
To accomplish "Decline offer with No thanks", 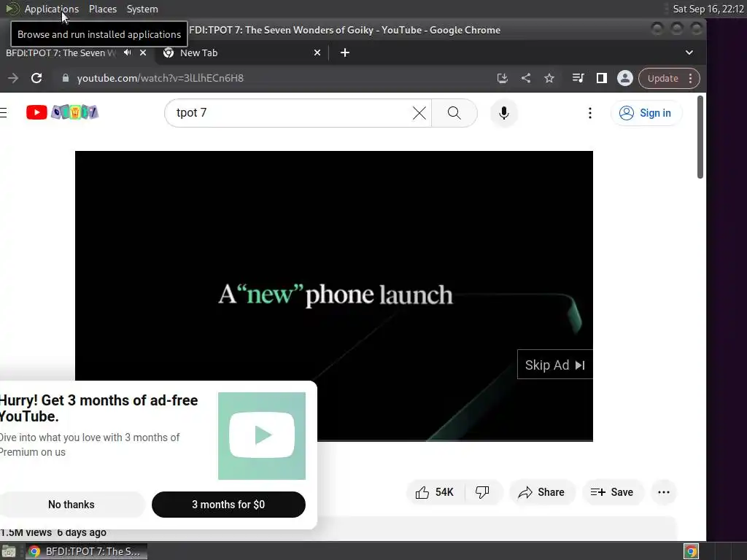I will 71,505.
